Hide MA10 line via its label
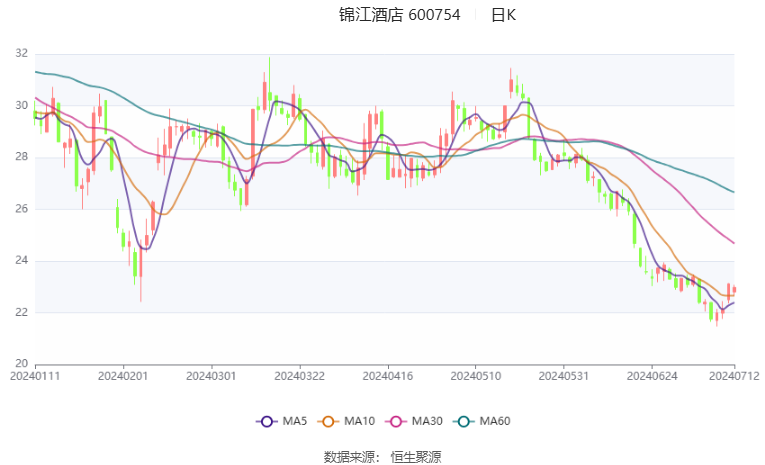The image size is (765, 465). [360, 421]
